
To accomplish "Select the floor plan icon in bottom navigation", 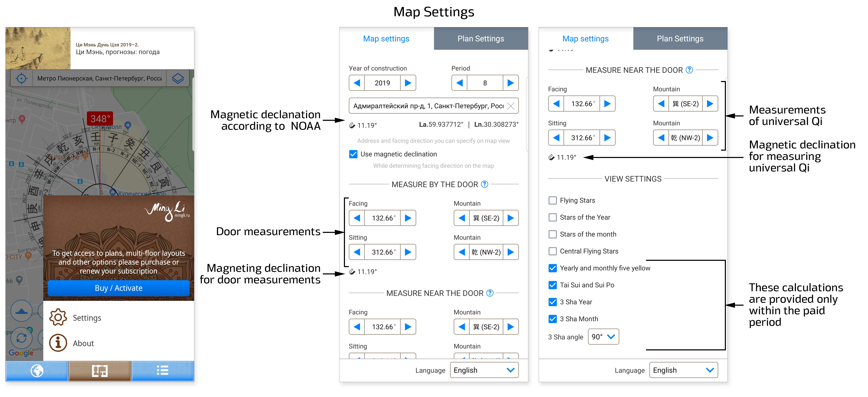I will click(100, 371).
